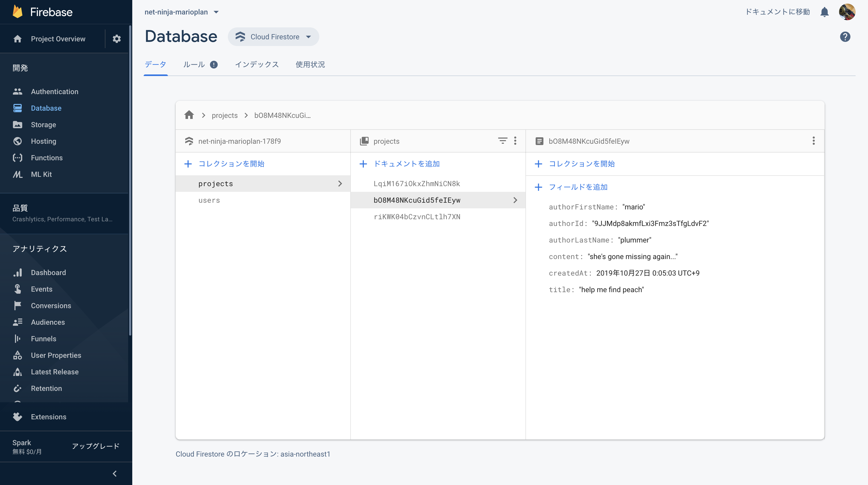Open notifications bell
868x485 pixels.
[x=824, y=12]
